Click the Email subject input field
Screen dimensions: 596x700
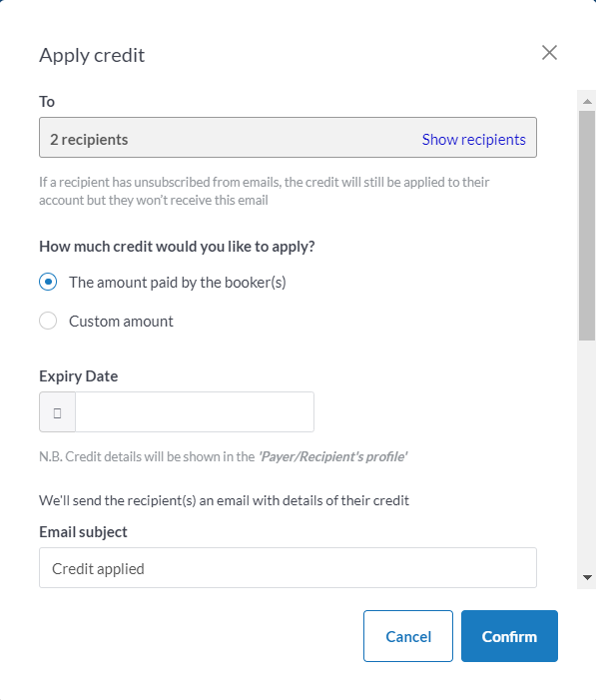pyautogui.click(x=288, y=568)
